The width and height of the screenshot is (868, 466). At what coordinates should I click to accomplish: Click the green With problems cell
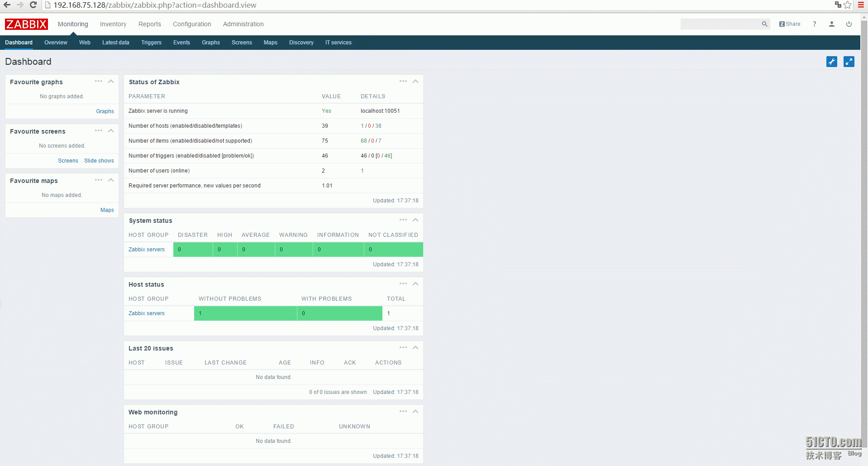[x=340, y=313]
